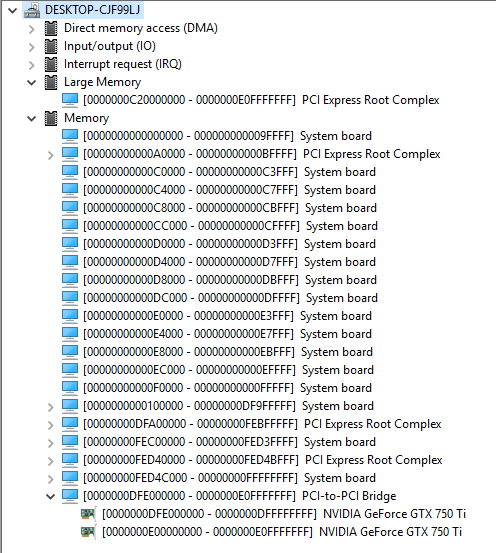496x553 pixels.
Task: Expand the Interrupt request (IRQ) node
Action: 32,65
